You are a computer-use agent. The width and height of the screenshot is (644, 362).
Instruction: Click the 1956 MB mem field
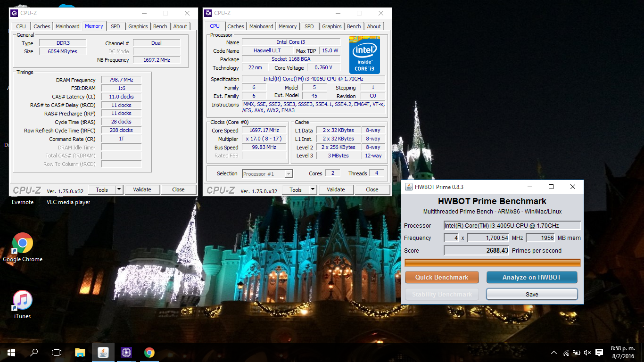[541, 238]
